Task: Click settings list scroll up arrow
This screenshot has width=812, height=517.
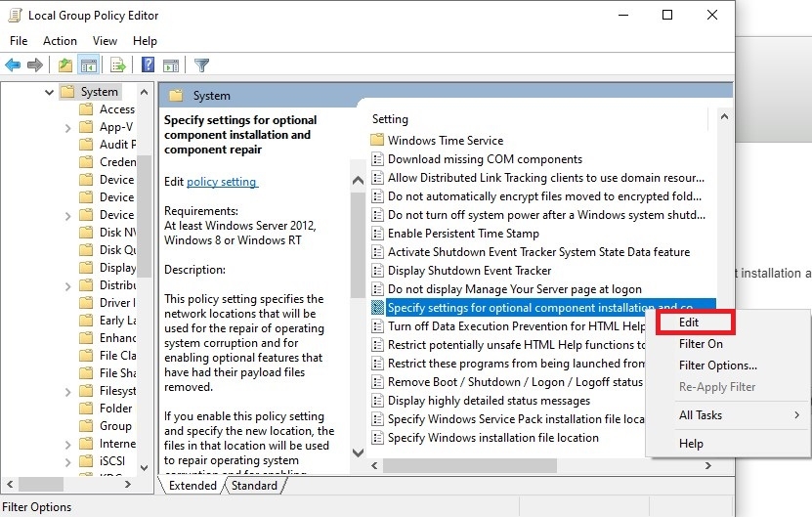Action: click(x=724, y=116)
